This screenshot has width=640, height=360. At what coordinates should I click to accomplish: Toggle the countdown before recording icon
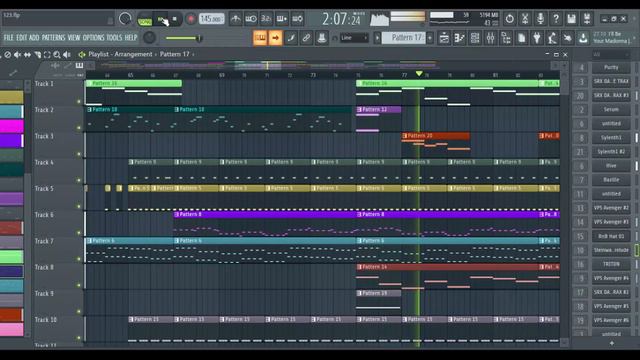pyautogui.click(x=266, y=19)
